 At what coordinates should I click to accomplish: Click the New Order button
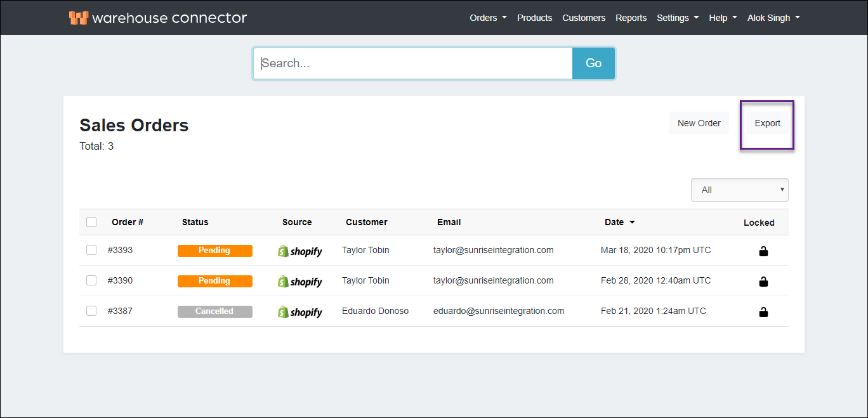(x=699, y=123)
